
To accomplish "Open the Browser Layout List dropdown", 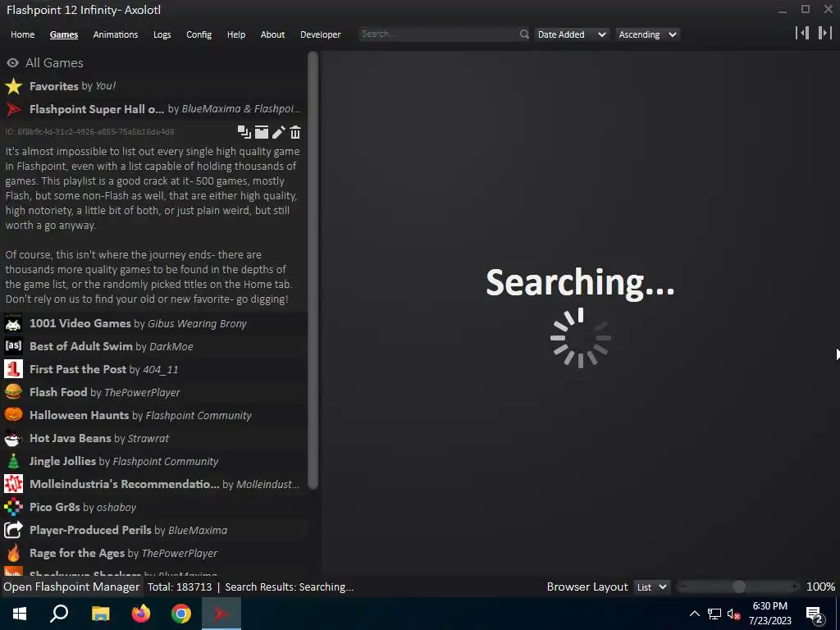I will [x=651, y=587].
